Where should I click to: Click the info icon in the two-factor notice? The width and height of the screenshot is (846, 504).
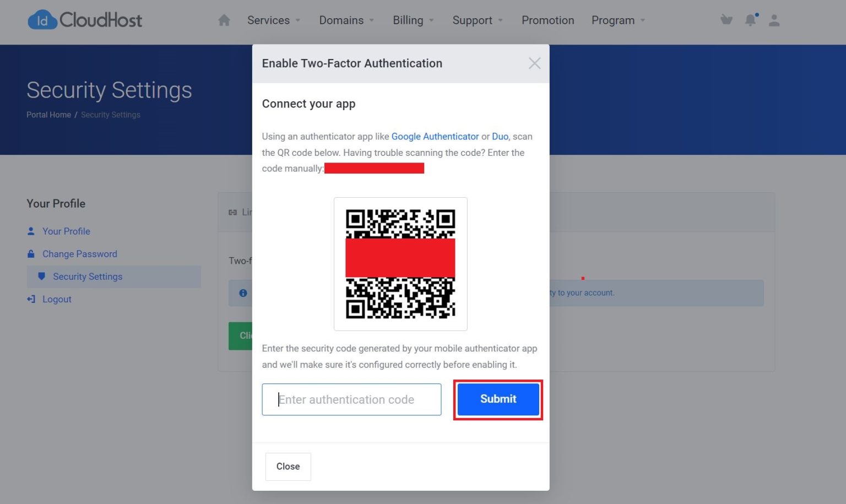[x=242, y=292]
